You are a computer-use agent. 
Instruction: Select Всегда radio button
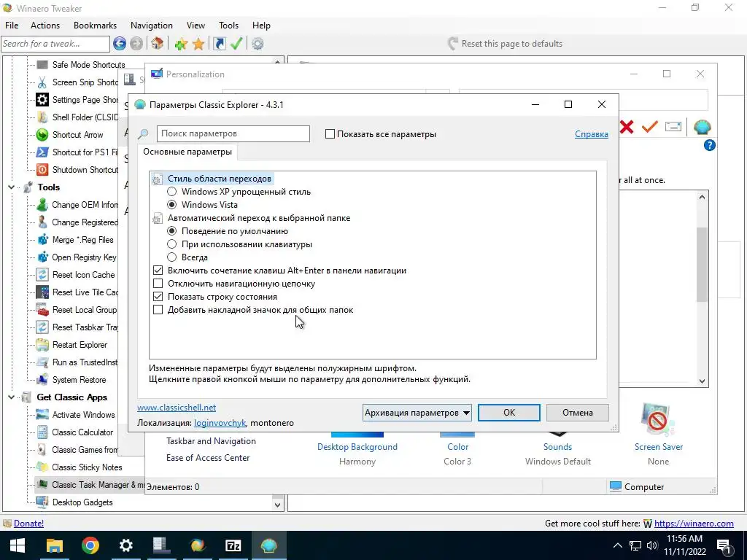[171, 257]
